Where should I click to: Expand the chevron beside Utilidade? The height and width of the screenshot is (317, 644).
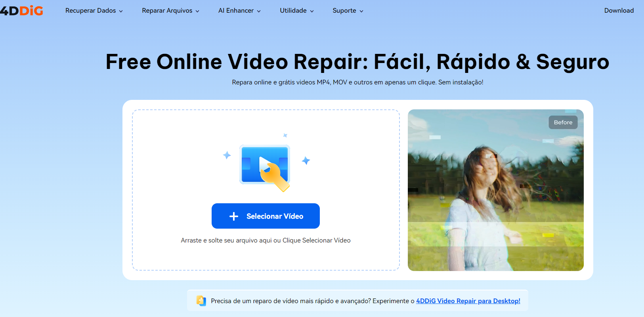pyautogui.click(x=312, y=11)
